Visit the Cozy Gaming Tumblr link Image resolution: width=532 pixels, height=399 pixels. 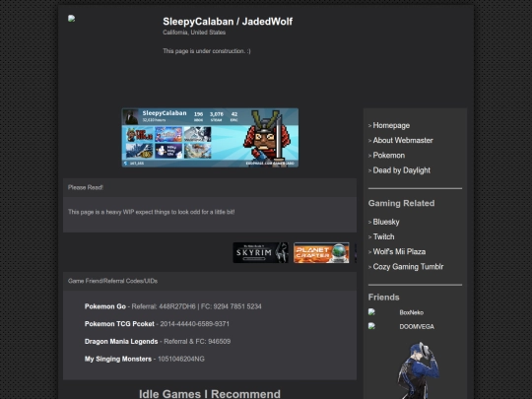(x=408, y=267)
